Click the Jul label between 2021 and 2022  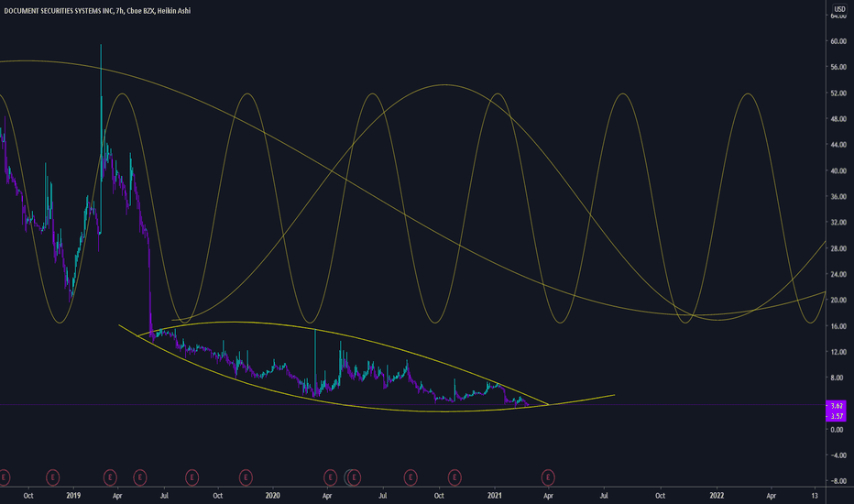604,496
